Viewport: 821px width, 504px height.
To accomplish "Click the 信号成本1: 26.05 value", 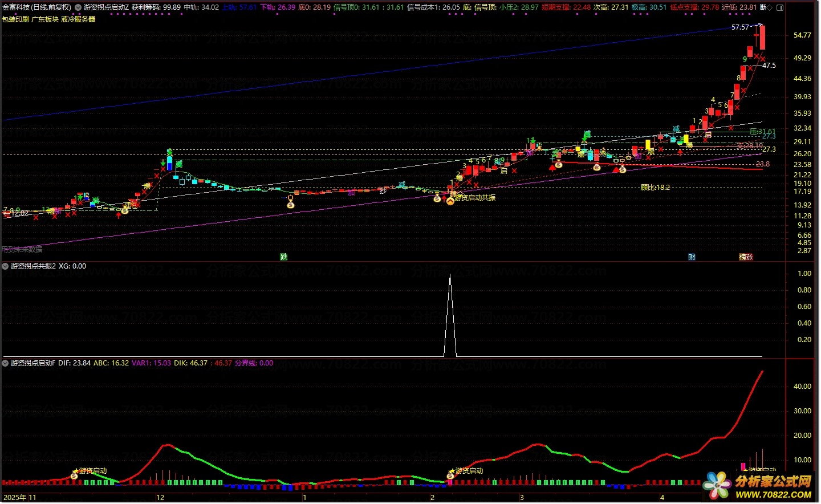I will pos(433,7).
